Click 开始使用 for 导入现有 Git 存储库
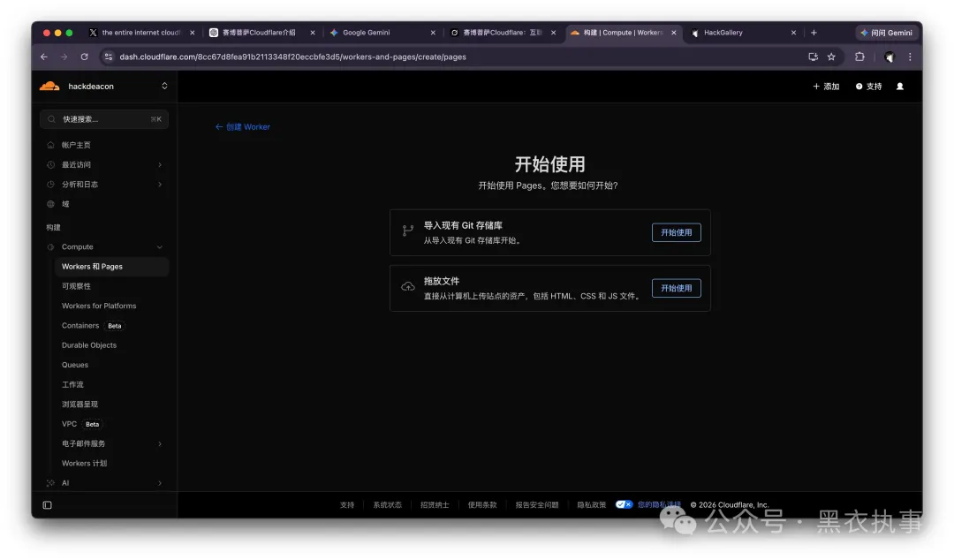Image resolution: width=954 pixels, height=560 pixels. click(676, 232)
